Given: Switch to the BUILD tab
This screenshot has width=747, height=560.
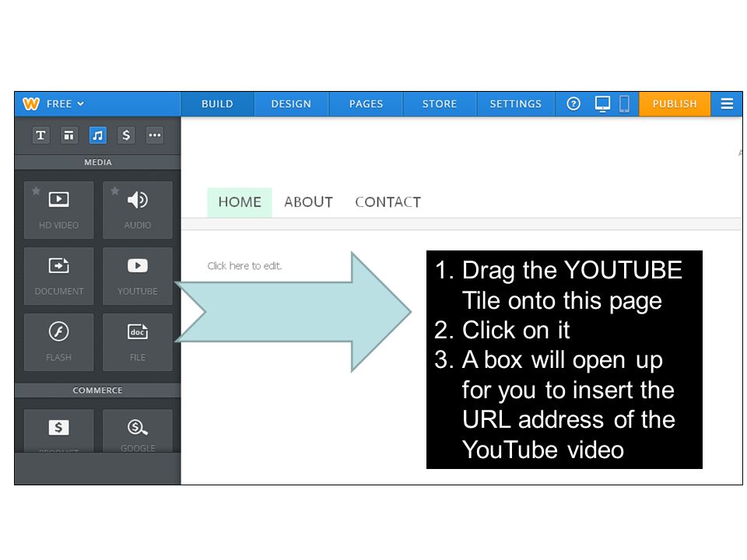Looking at the screenshot, I should click(217, 103).
